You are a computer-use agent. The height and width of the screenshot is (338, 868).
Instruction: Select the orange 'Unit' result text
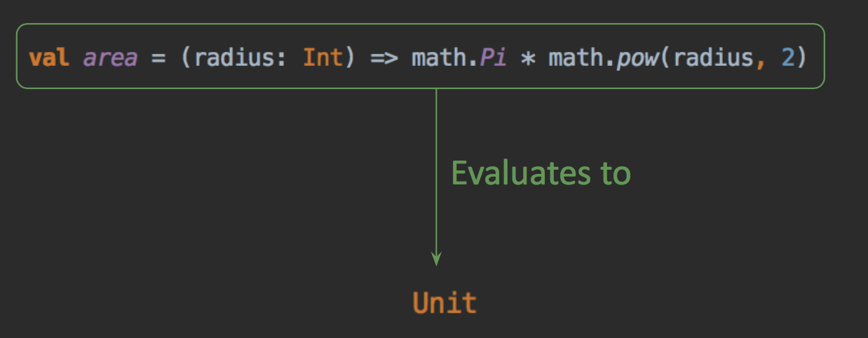(445, 302)
